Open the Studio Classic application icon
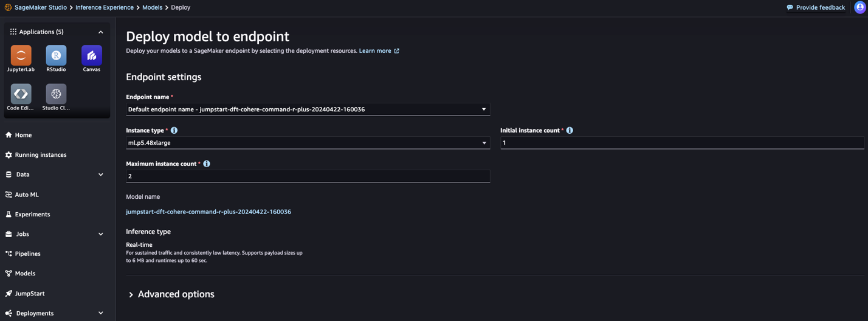The width and height of the screenshot is (868, 321). (x=56, y=94)
